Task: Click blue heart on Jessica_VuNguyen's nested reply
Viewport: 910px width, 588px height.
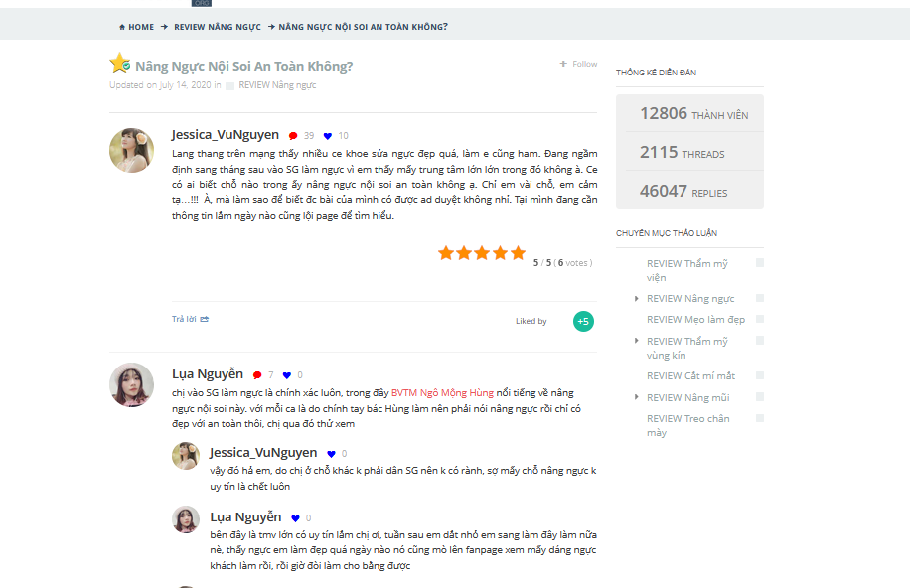Action: coord(331,454)
